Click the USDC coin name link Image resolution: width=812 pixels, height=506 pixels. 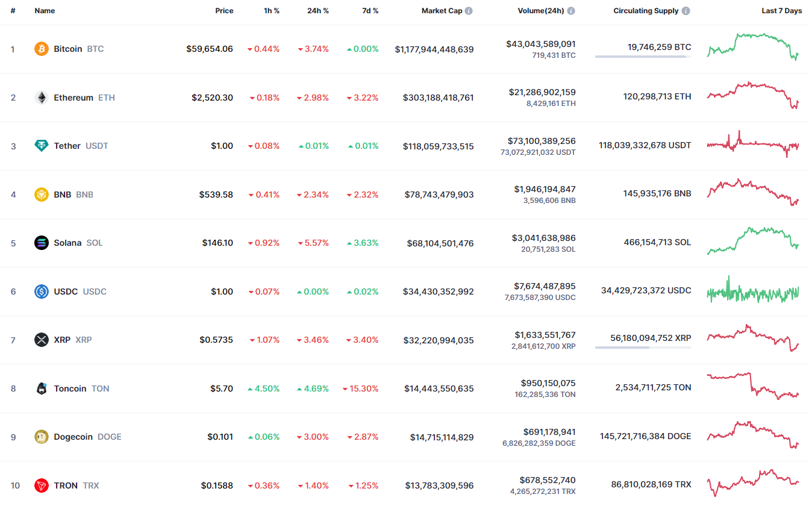[66, 292]
